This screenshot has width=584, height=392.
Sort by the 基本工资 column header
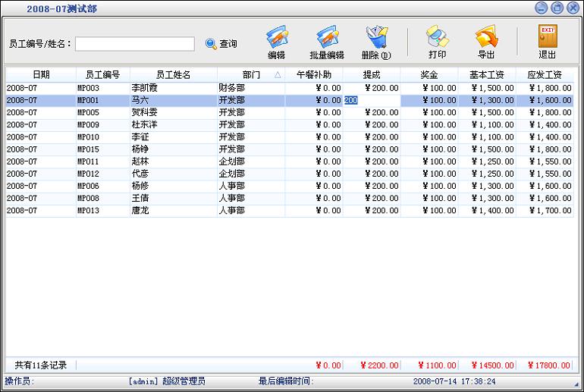[x=486, y=75]
